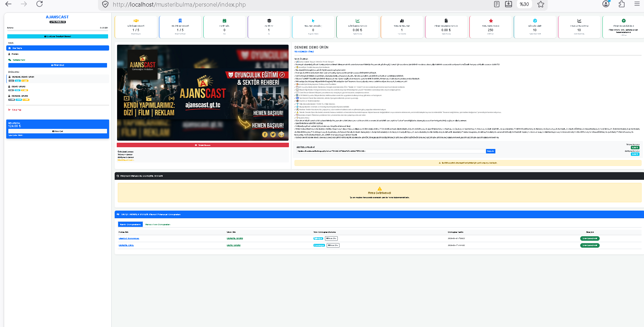
Task: Click the 124.00 ₺ balance amount
Action: [x=15, y=126]
